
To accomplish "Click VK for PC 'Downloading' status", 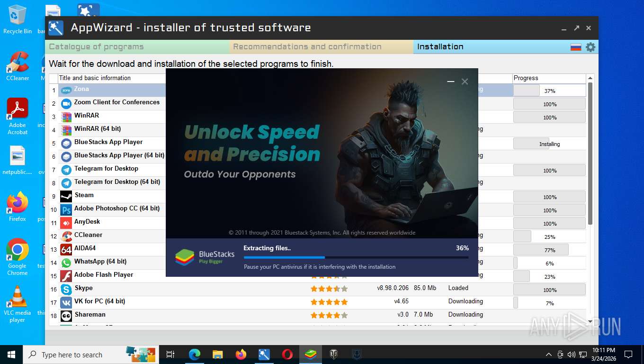I will pos(466,301).
